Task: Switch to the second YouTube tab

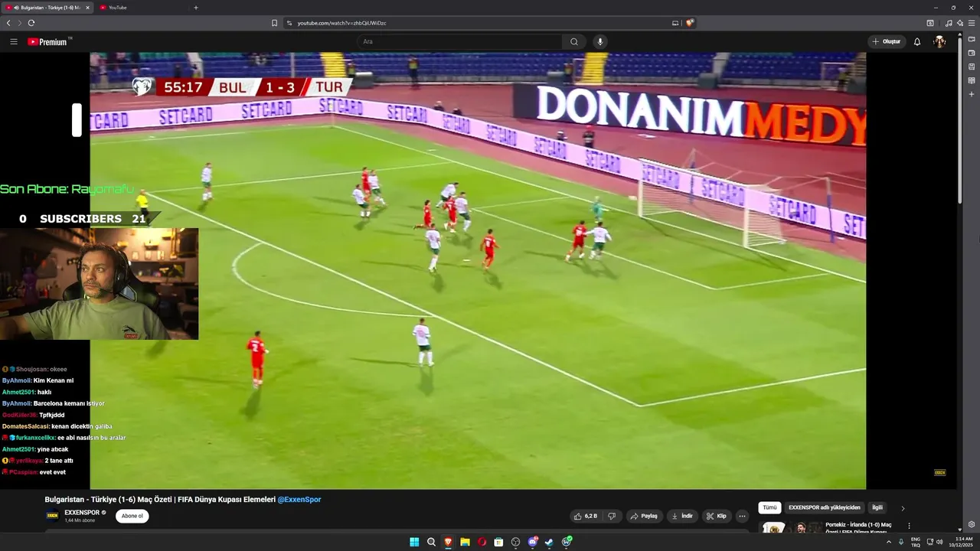Action: [x=142, y=8]
